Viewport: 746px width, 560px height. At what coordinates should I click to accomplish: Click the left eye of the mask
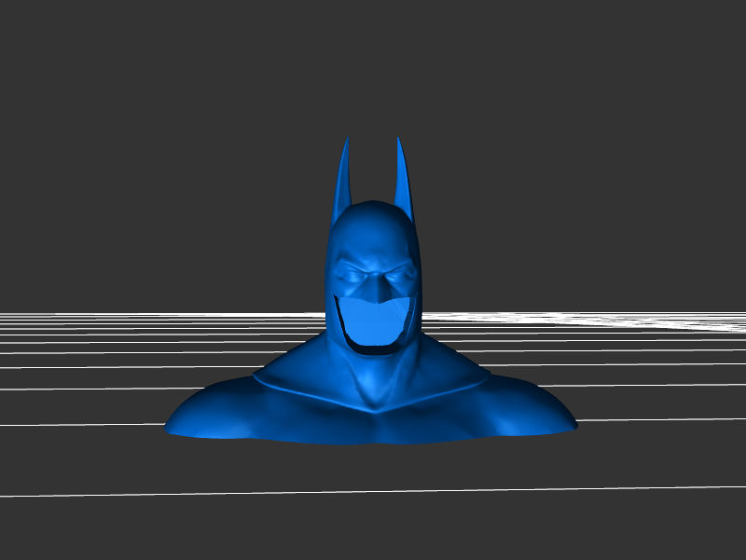pos(351,276)
